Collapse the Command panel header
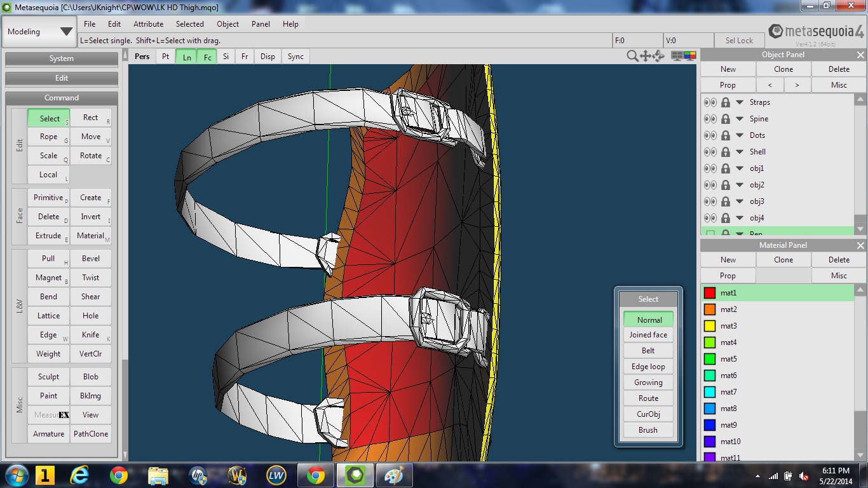The width and height of the screenshot is (868, 488). click(x=62, y=98)
